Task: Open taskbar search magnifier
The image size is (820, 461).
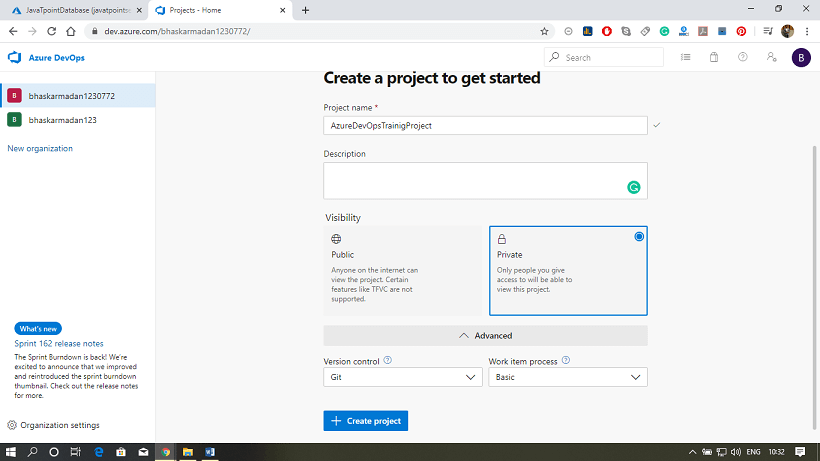Action: click(32, 452)
